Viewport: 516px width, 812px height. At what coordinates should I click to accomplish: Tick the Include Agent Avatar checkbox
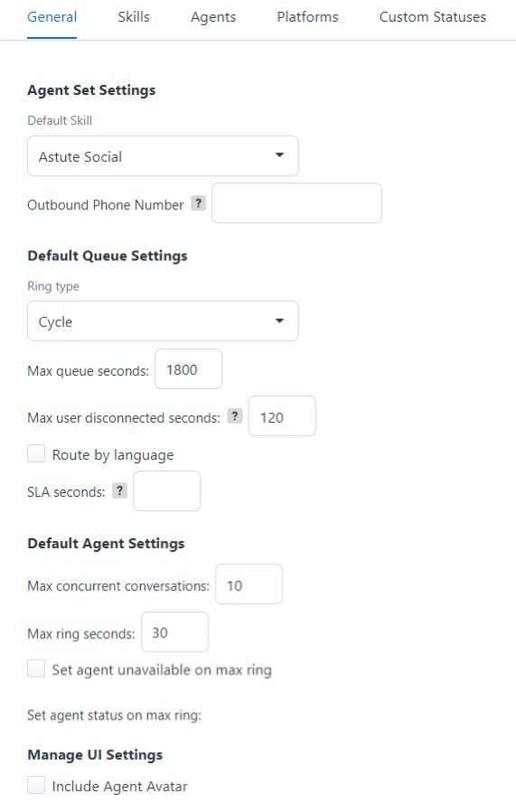36,785
